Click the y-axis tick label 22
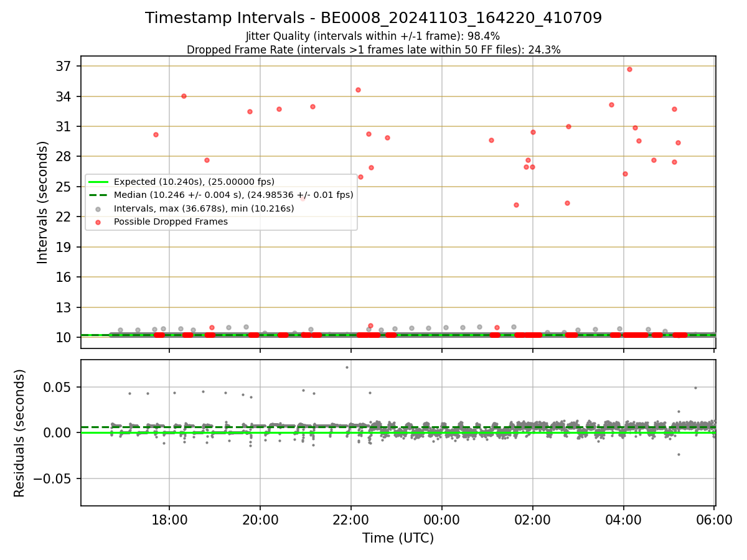 tap(65, 217)
